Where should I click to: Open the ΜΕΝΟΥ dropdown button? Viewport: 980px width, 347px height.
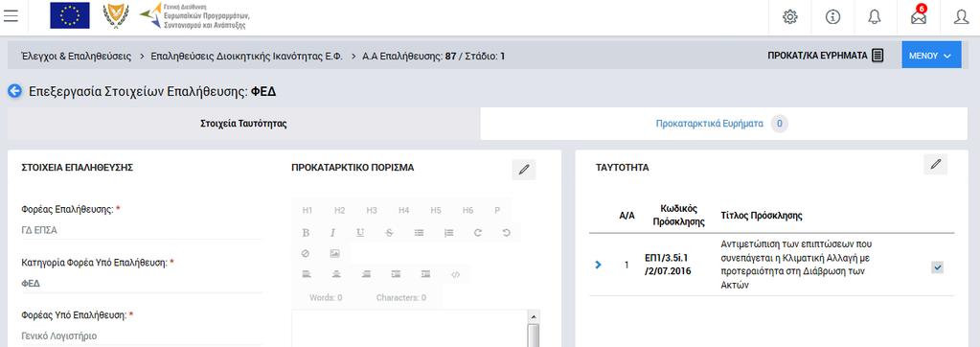click(x=931, y=55)
